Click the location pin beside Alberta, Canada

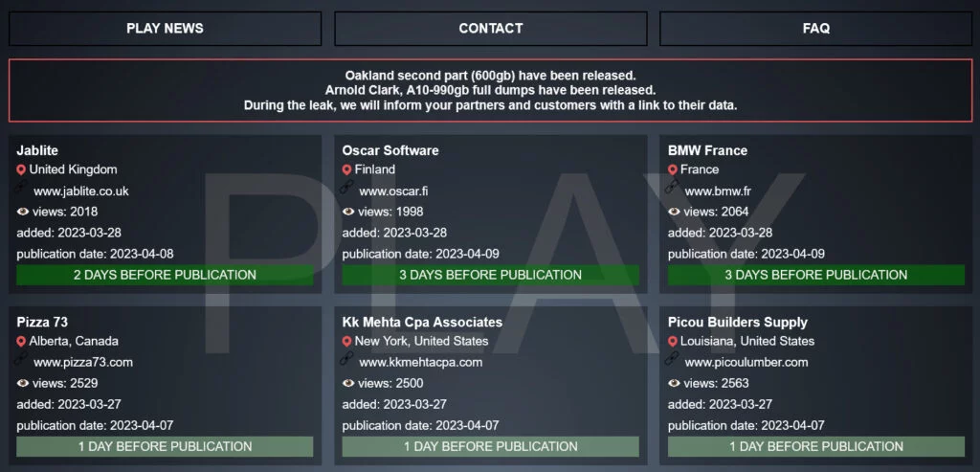(21, 342)
